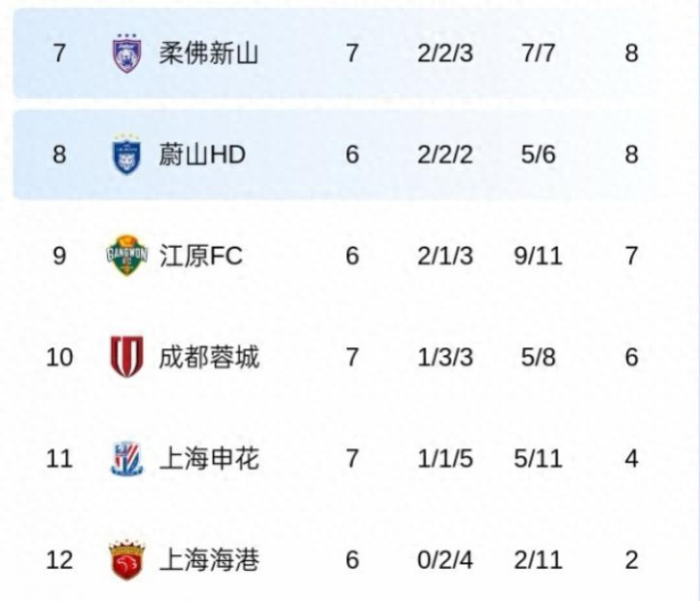Click the 上海申花 blue club crest
700x601 pixels.
pyautogui.click(x=127, y=458)
